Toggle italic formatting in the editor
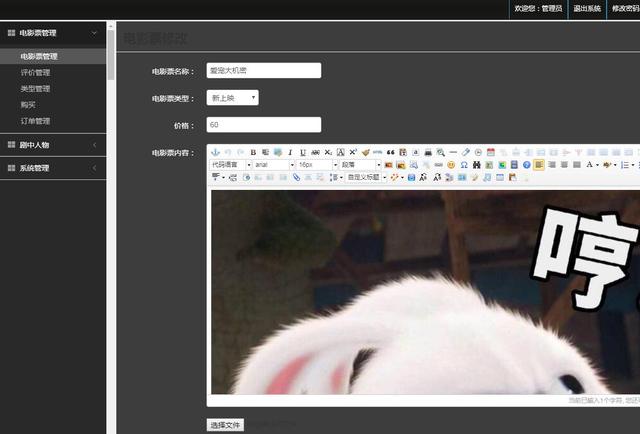 click(290, 152)
